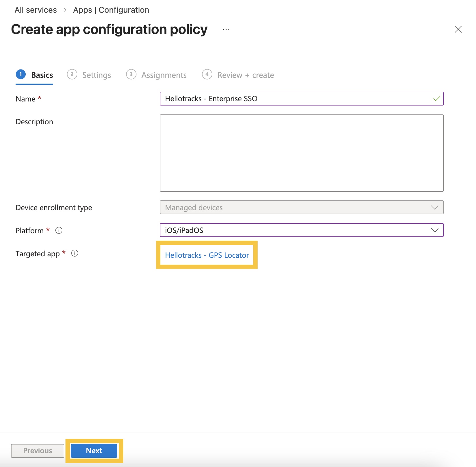The width and height of the screenshot is (476, 467).
Task: Click the step 2 circle icon
Action: (72, 74)
